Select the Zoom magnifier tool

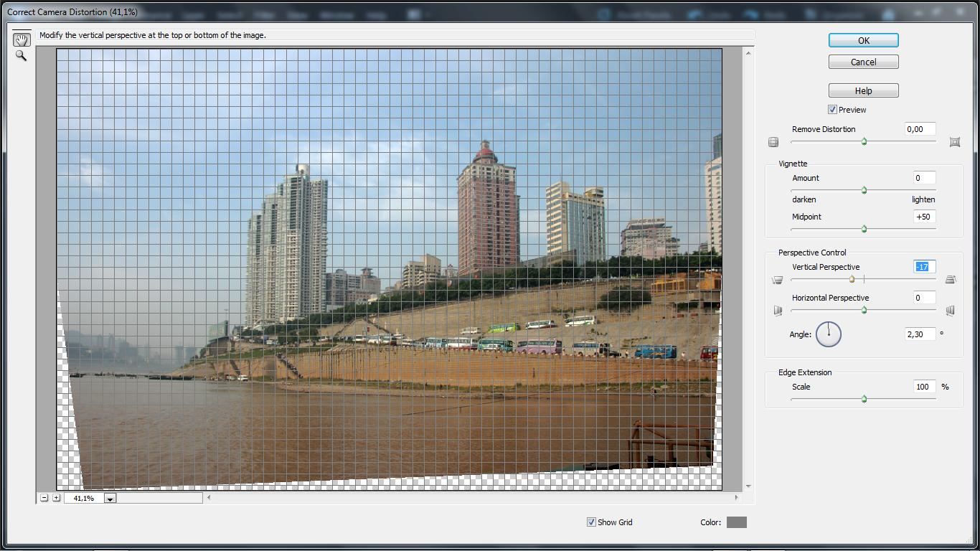(x=21, y=56)
